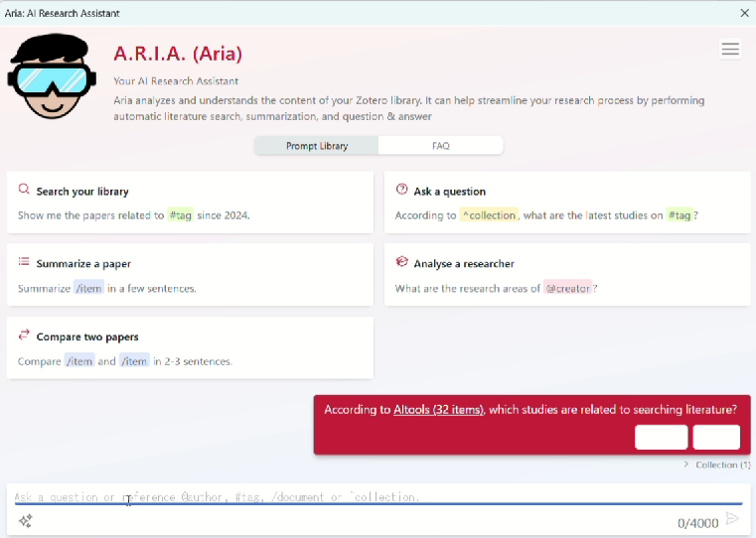Close the Aria window
This screenshot has width=756, height=538.
[744, 13]
